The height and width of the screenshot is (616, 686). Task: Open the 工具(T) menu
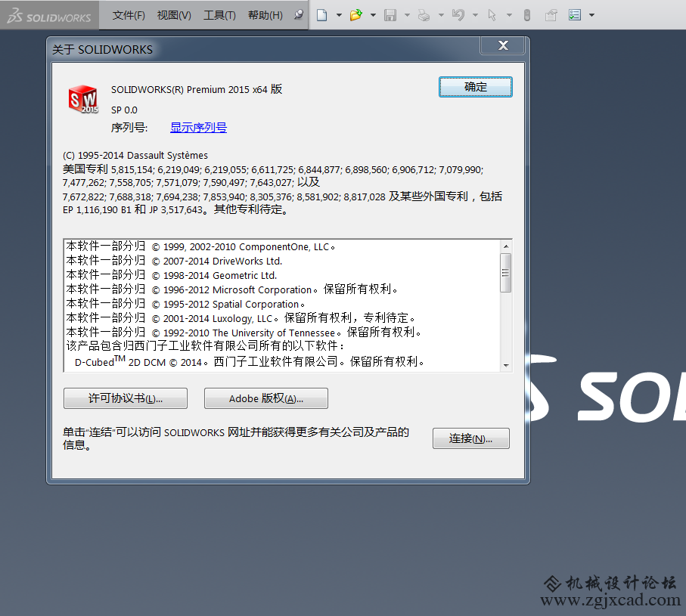(x=219, y=15)
